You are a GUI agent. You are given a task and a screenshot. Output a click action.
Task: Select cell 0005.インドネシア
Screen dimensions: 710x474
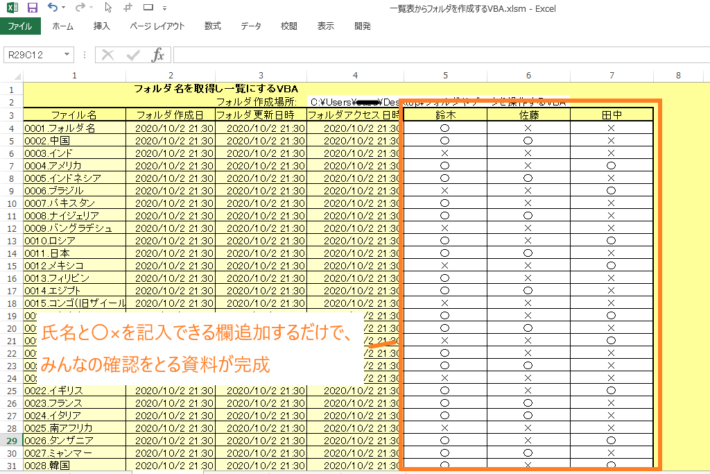pyautogui.click(x=74, y=178)
